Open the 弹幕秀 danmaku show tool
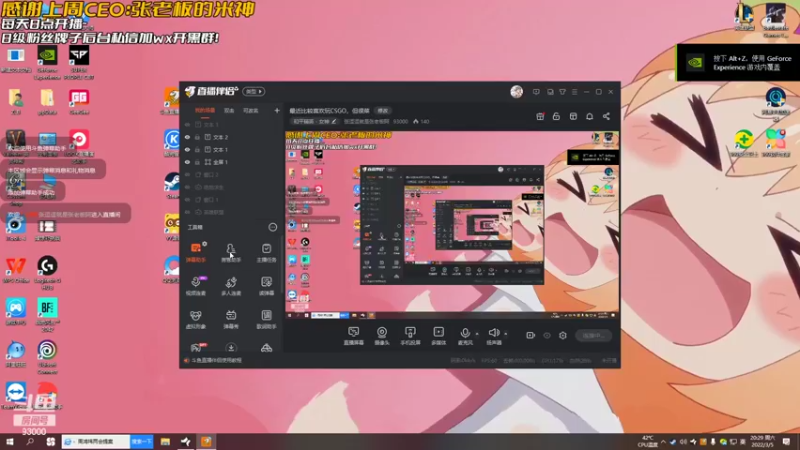 (x=231, y=319)
